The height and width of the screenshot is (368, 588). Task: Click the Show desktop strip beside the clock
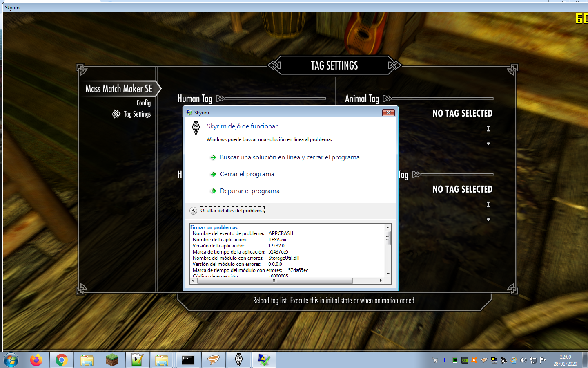585,360
